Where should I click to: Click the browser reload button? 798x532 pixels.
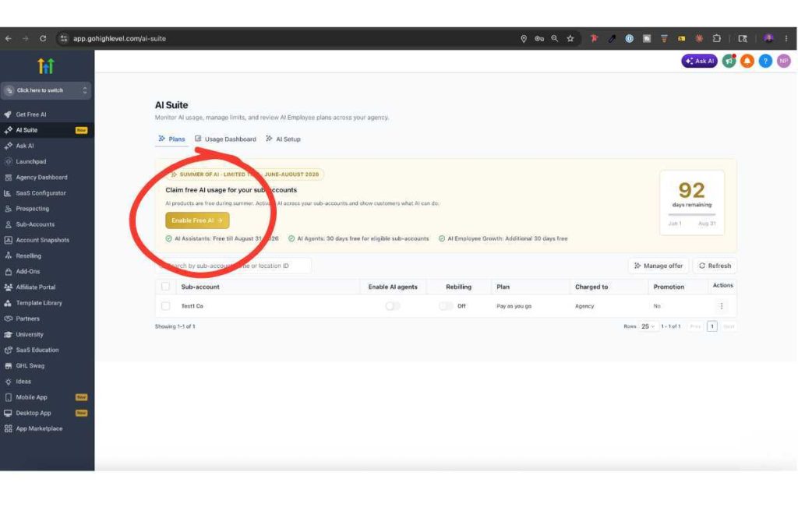(43, 39)
